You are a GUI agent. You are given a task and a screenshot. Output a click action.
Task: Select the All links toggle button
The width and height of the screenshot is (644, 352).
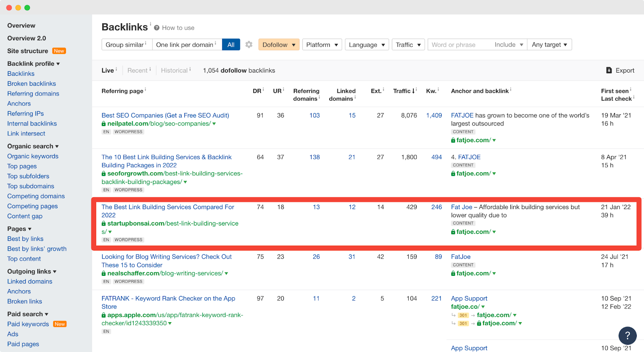(x=231, y=45)
